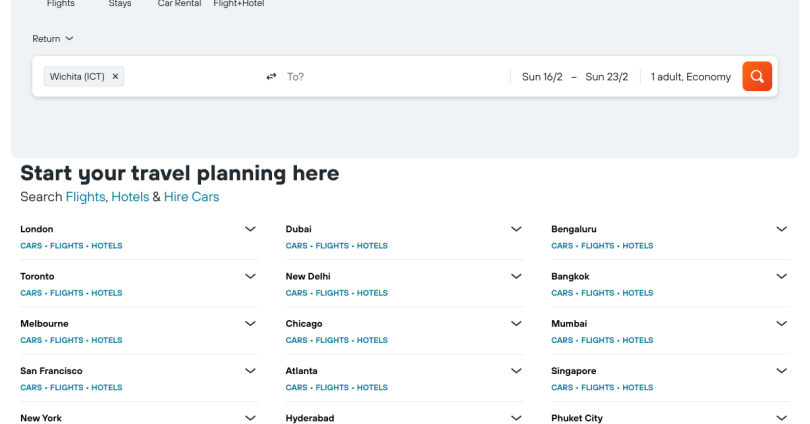Expand the Chicago destination chevron
The image size is (810, 424).
[516, 323]
